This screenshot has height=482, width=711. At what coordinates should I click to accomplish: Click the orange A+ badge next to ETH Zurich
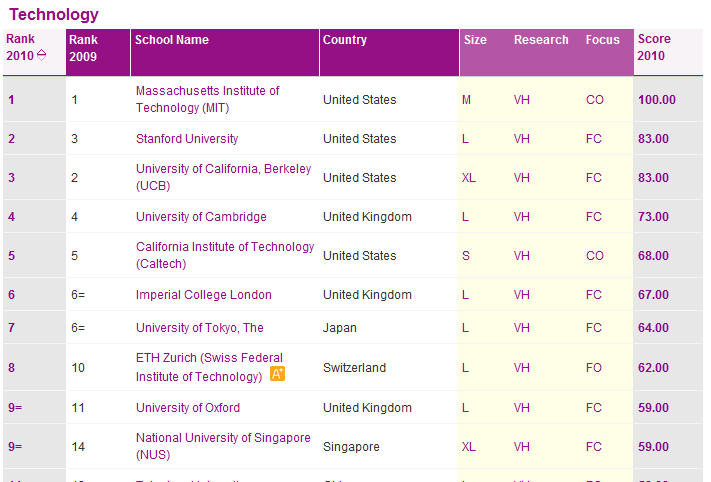tap(278, 374)
